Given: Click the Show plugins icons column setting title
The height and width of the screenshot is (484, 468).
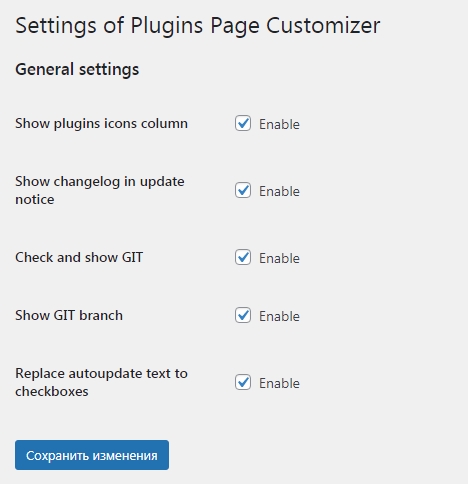Looking at the screenshot, I should pyautogui.click(x=101, y=124).
